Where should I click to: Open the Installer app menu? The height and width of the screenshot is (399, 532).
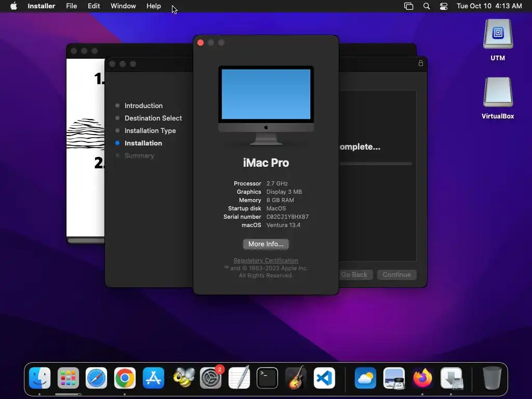tap(41, 6)
